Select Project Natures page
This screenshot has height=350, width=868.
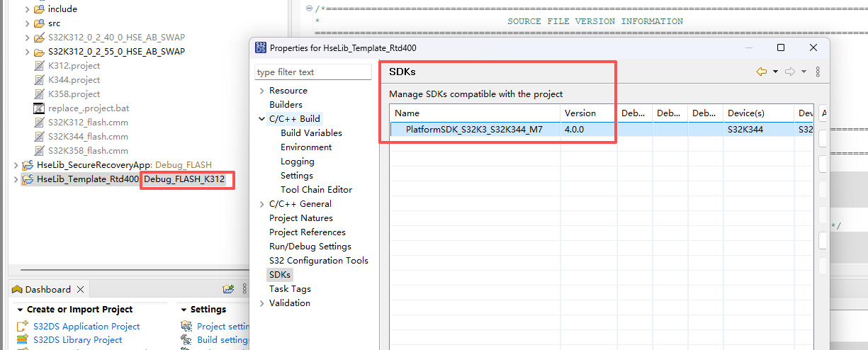(x=301, y=218)
